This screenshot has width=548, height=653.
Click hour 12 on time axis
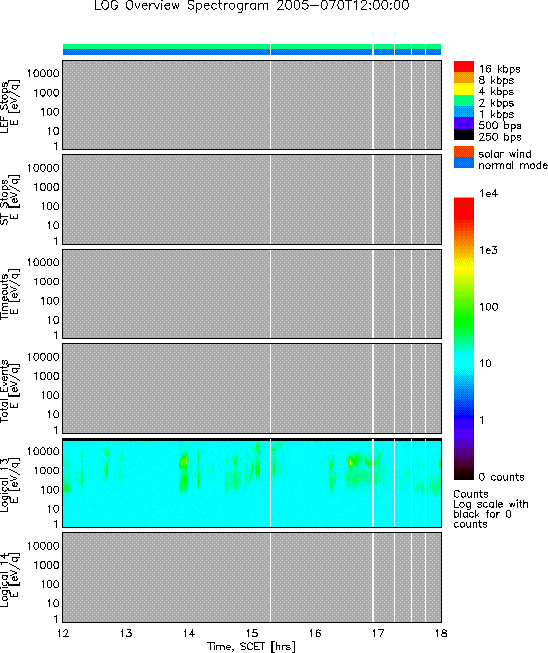tap(63, 633)
